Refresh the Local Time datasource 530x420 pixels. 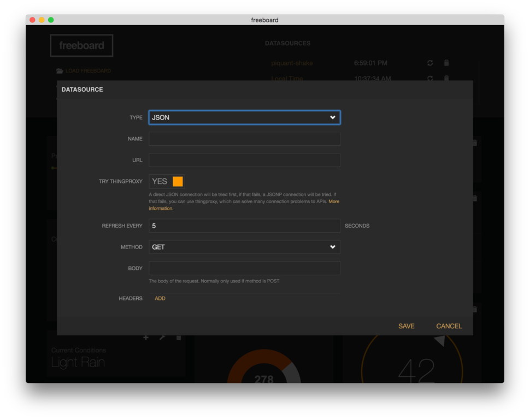coord(430,78)
